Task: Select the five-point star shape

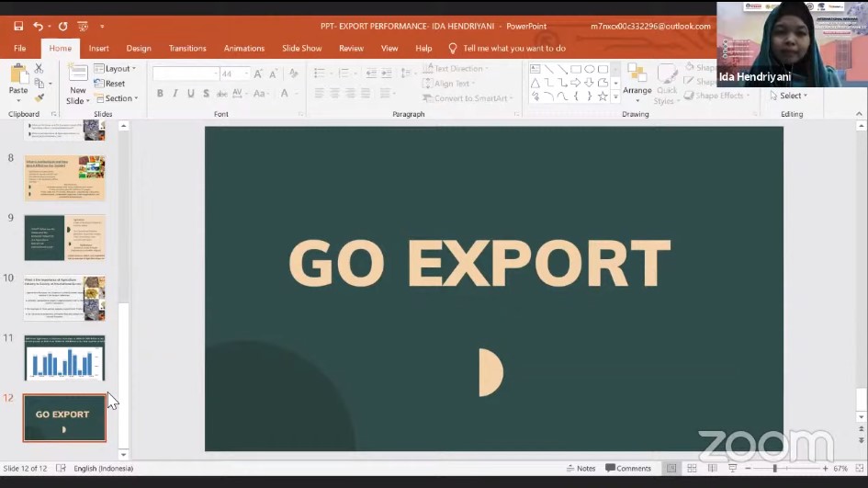Action: 603,96
